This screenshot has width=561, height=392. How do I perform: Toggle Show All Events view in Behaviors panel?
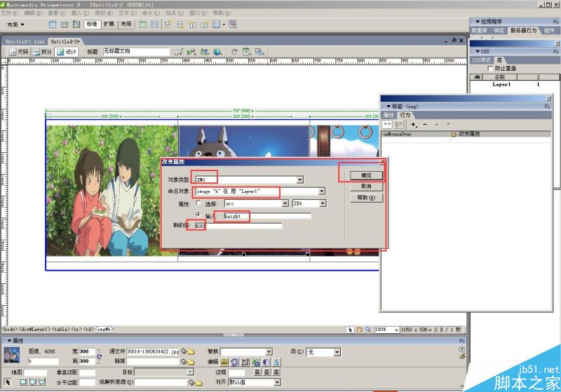pyautogui.click(x=399, y=124)
